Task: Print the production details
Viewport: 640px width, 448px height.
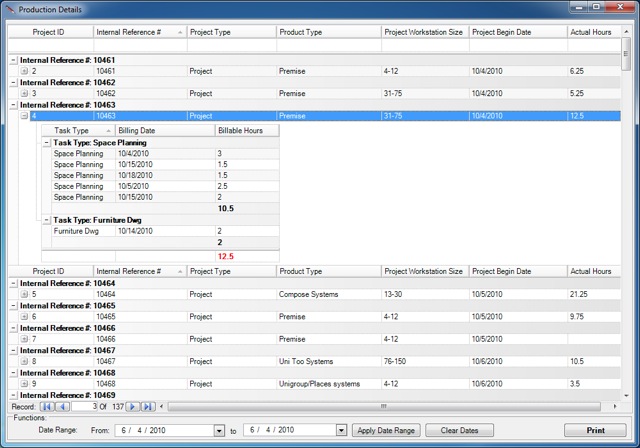Action: point(594,430)
